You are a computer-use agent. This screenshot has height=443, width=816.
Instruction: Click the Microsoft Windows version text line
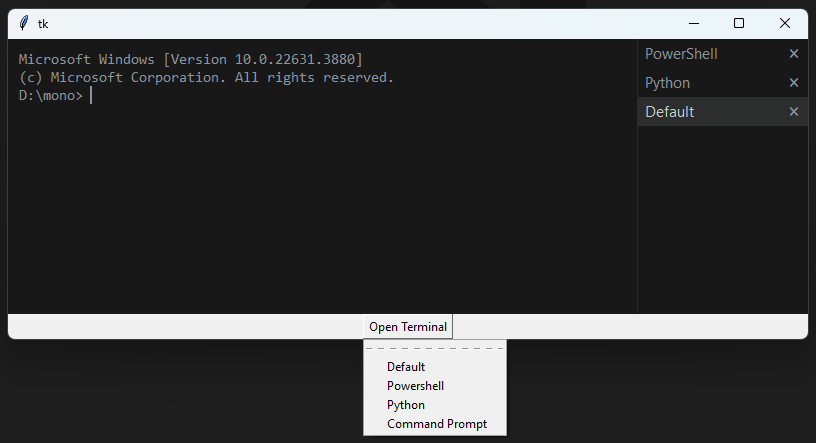coord(190,59)
